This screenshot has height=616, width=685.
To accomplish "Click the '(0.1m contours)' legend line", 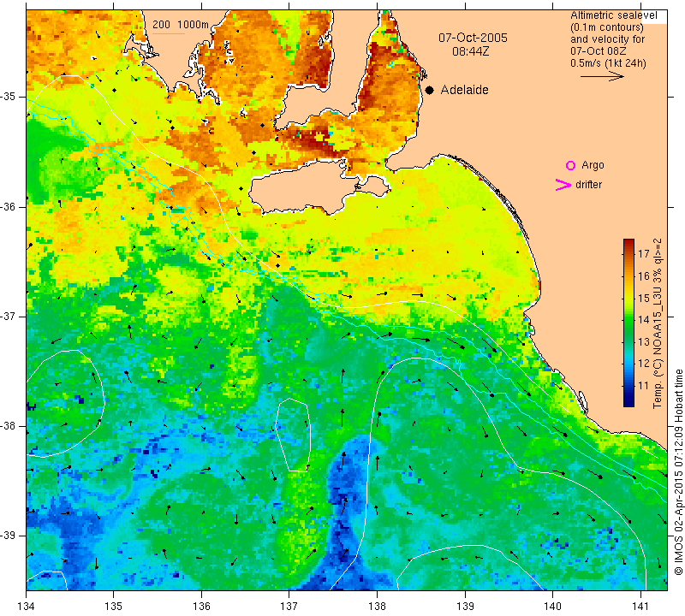I will [x=606, y=27].
